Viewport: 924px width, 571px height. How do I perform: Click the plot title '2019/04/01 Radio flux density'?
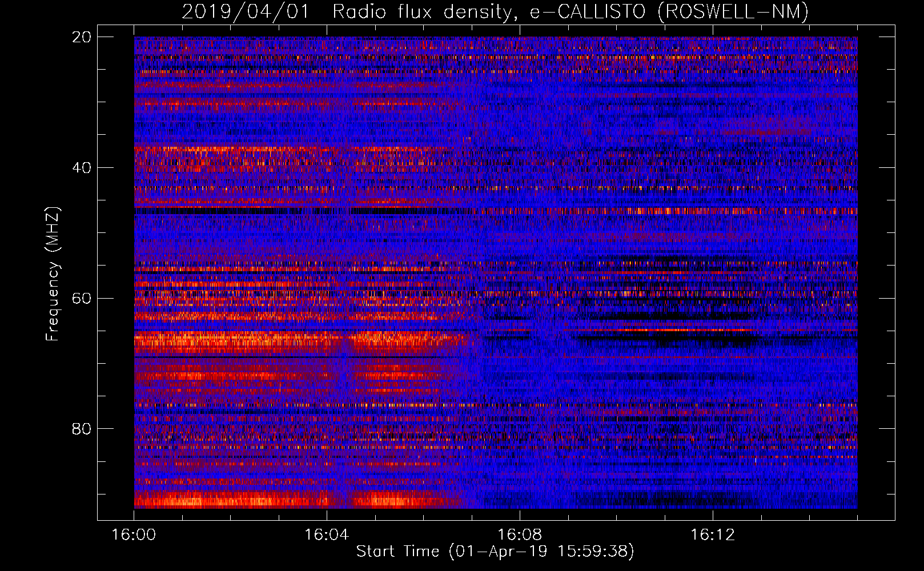pos(495,11)
